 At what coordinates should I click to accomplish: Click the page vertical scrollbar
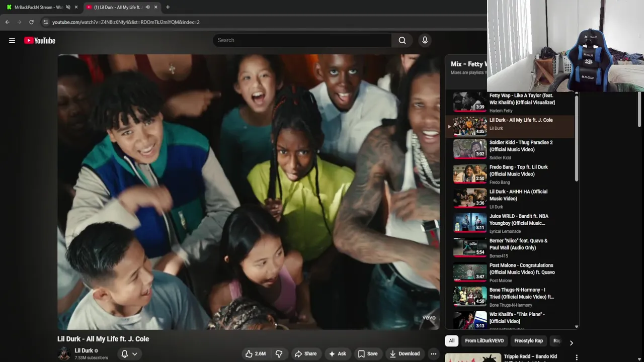[640, 108]
